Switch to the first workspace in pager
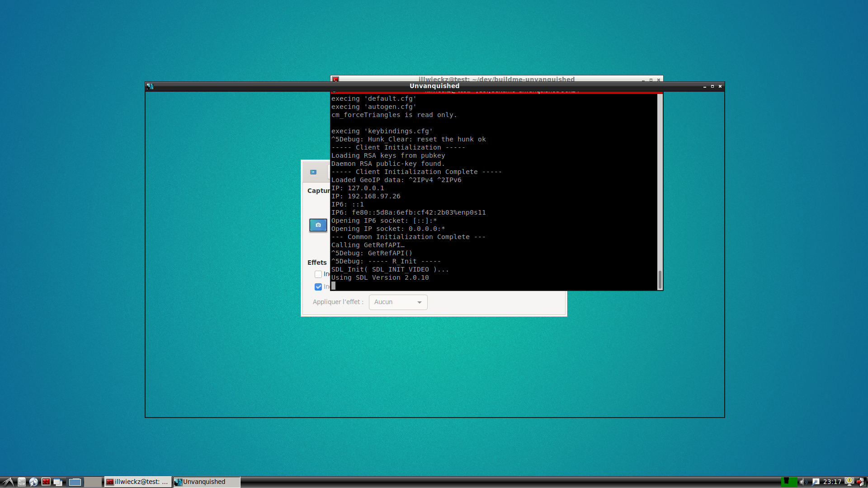Image resolution: width=868 pixels, height=488 pixels. coord(75,482)
